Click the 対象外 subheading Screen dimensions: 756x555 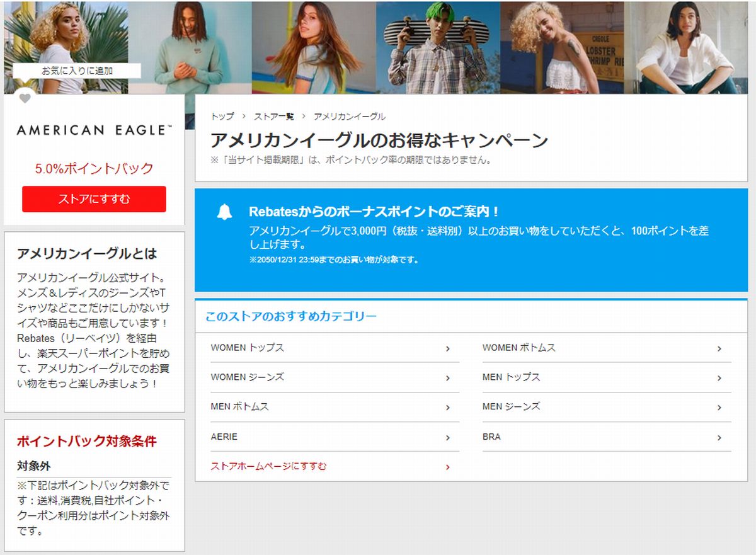(33, 466)
